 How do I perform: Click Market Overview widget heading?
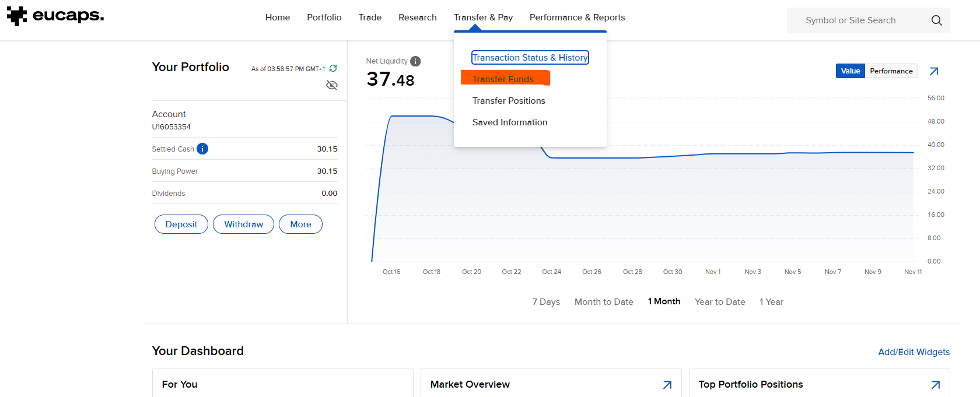pos(470,385)
